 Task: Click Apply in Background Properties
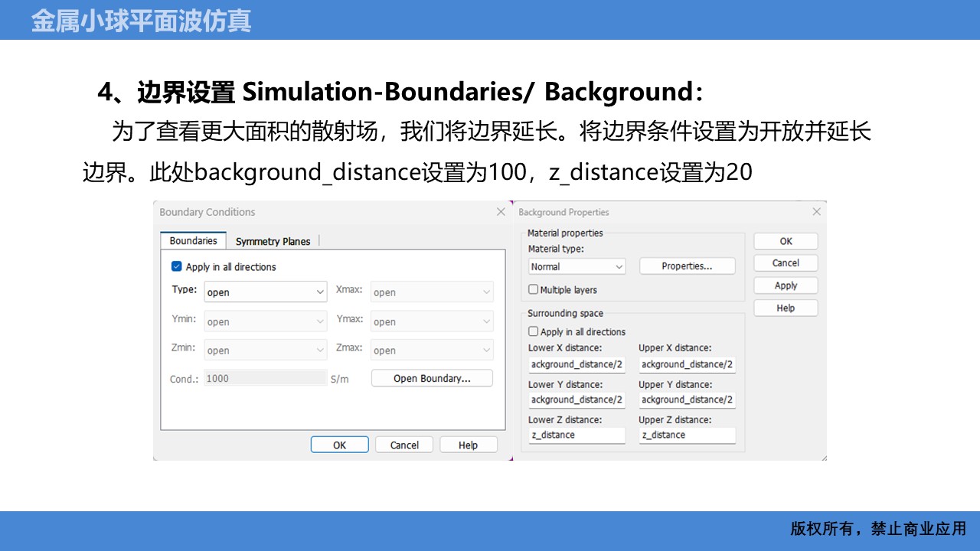(786, 285)
